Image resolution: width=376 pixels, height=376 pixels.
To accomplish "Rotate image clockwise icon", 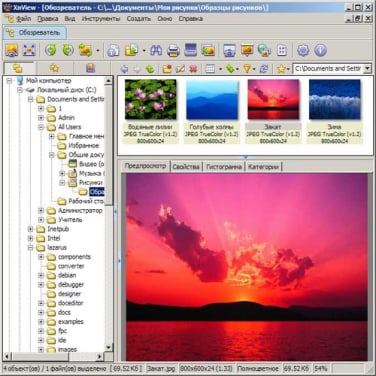I will click(x=68, y=50).
